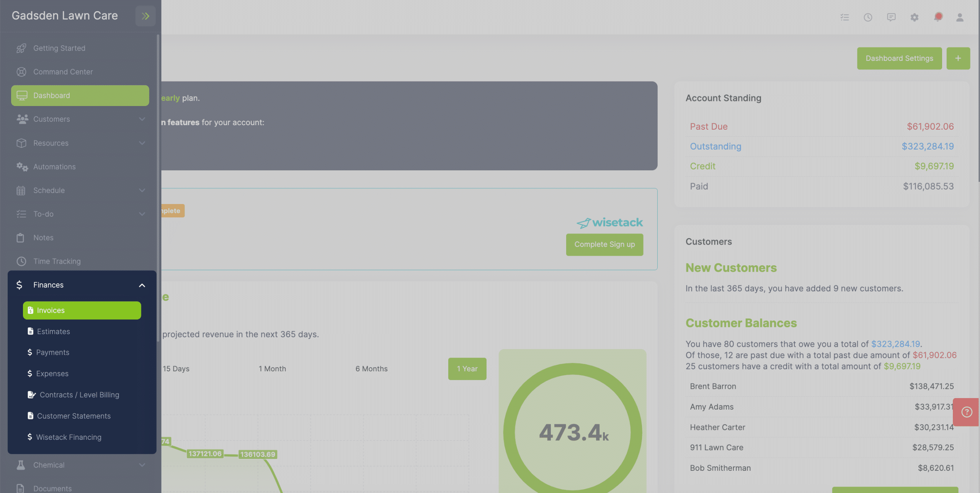The height and width of the screenshot is (493, 980).
Task: Open Invoices under Finances
Action: 82,310
